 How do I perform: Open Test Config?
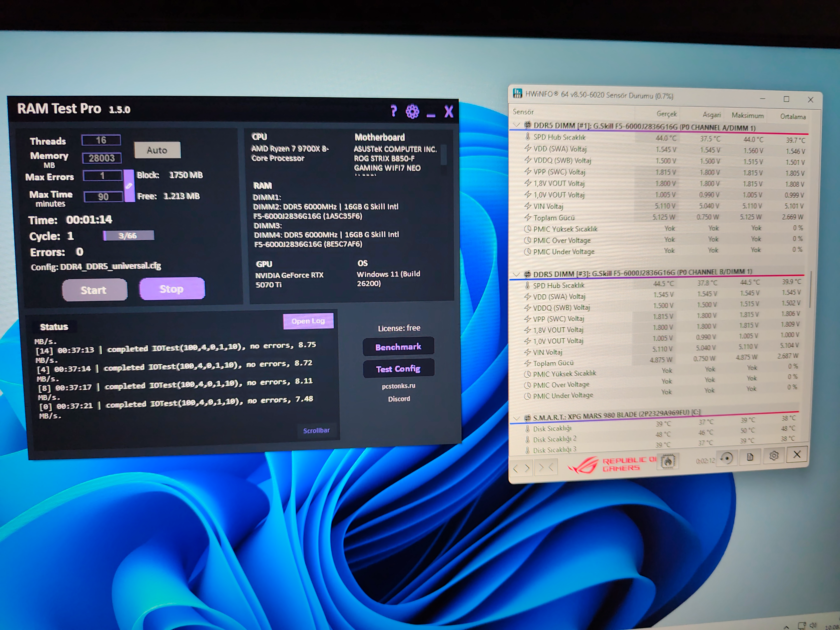(398, 368)
